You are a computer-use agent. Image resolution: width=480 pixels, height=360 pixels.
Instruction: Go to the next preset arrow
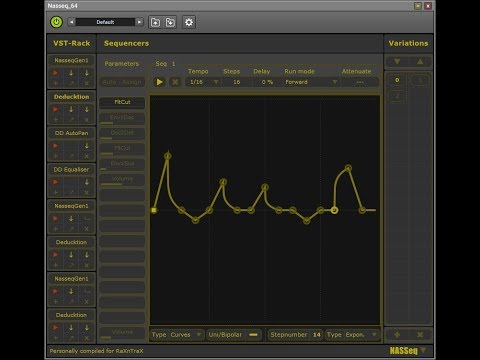tap(140, 22)
